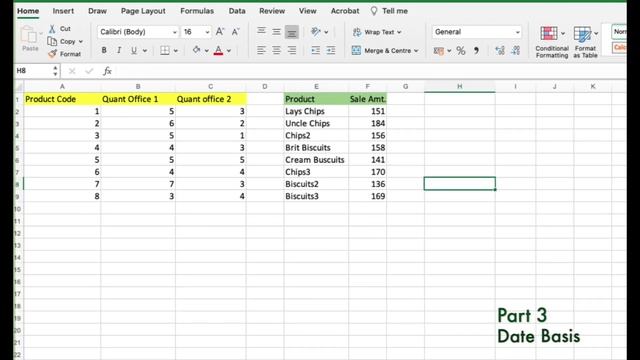This screenshot has height=360, width=640.
Task: Align text right
Action: click(291, 50)
